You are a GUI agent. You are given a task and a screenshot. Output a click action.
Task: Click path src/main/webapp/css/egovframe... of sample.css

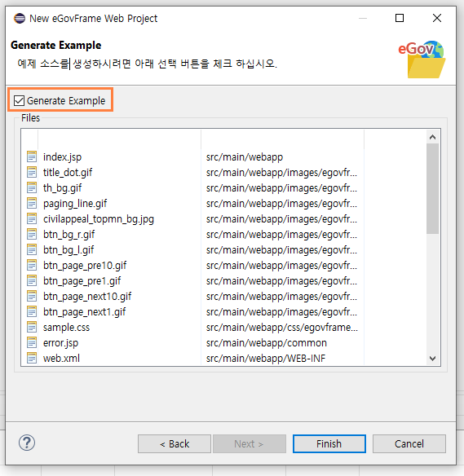282,328
